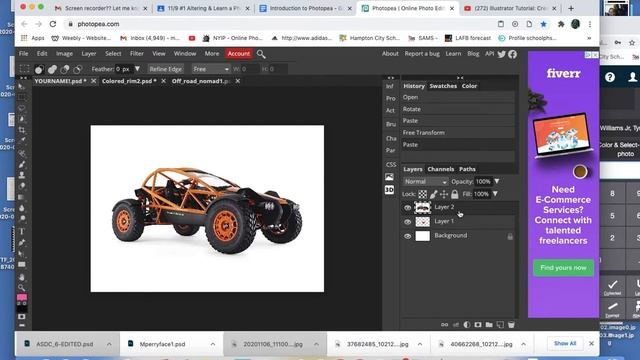Select the Gradient tool
The width and height of the screenshot is (640, 360).
tap(22, 197)
